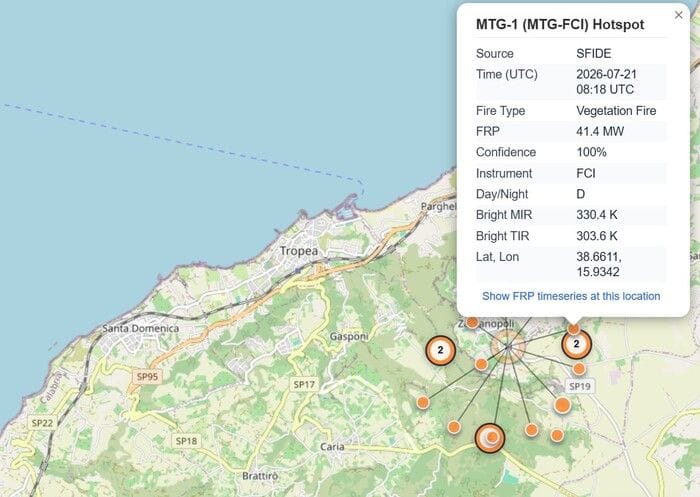Screen dimensions: 700x497
Task: Select the largest orange hotspot dot below SP19
Action: point(562,405)
